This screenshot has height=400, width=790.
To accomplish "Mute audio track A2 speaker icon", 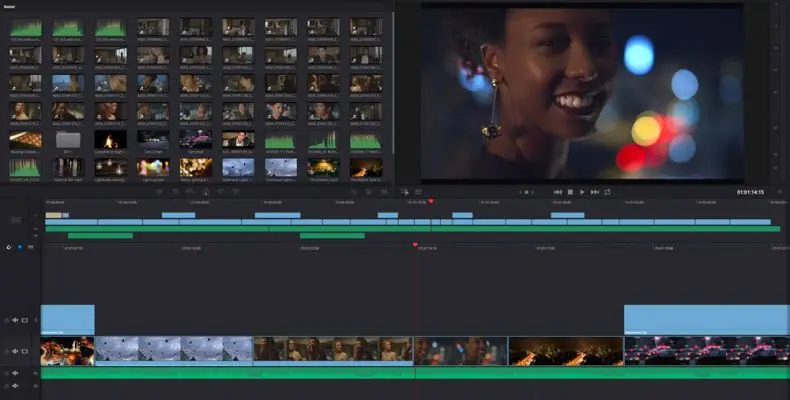I will [x=15, y=386].
